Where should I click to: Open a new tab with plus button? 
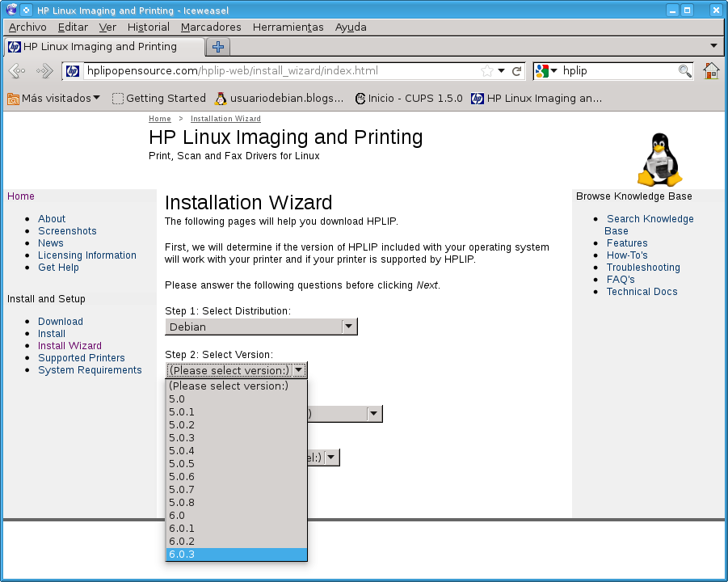point(217,46)
